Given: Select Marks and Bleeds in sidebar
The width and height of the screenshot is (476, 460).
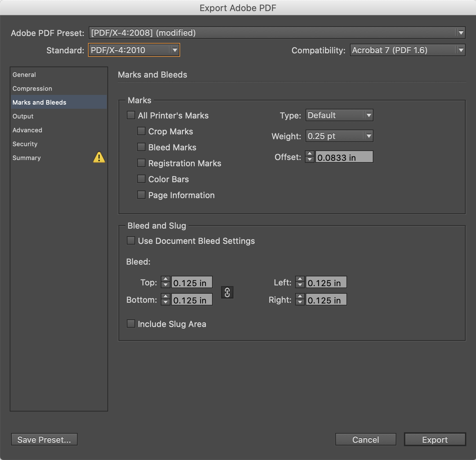Looking at the screenshot, I should (59, 102).
